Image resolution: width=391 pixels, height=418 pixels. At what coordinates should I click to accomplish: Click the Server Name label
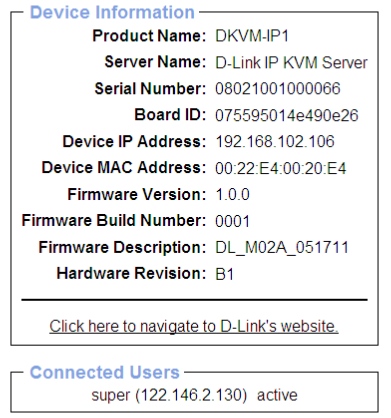tap(155, 62)
